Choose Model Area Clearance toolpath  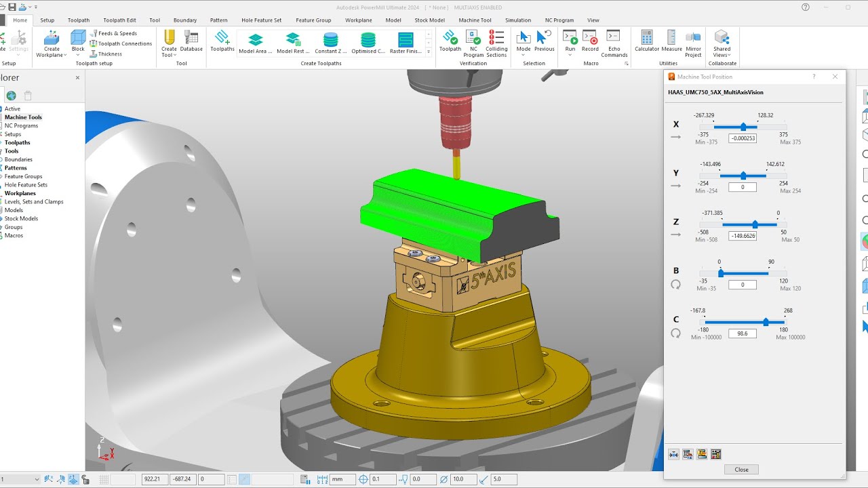pyautogui.click(x=256, y=43)
